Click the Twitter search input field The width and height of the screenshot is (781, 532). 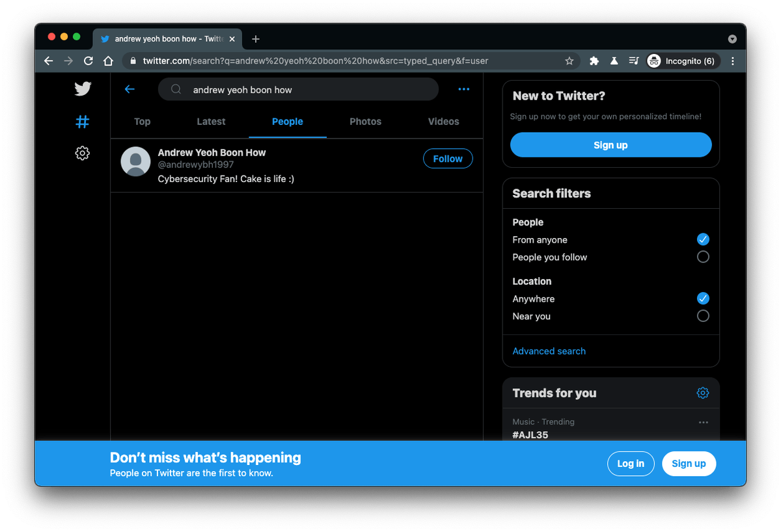point(298,90)
